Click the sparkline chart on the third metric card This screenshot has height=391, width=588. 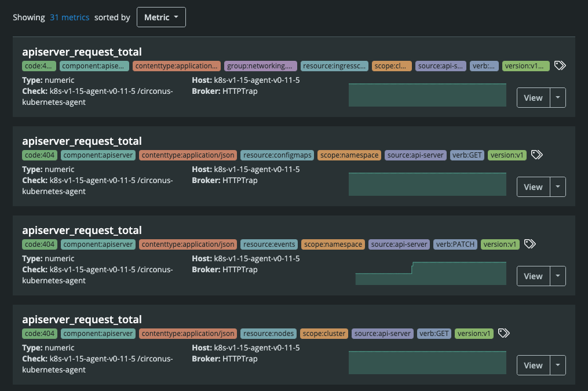tap(430, 273)
